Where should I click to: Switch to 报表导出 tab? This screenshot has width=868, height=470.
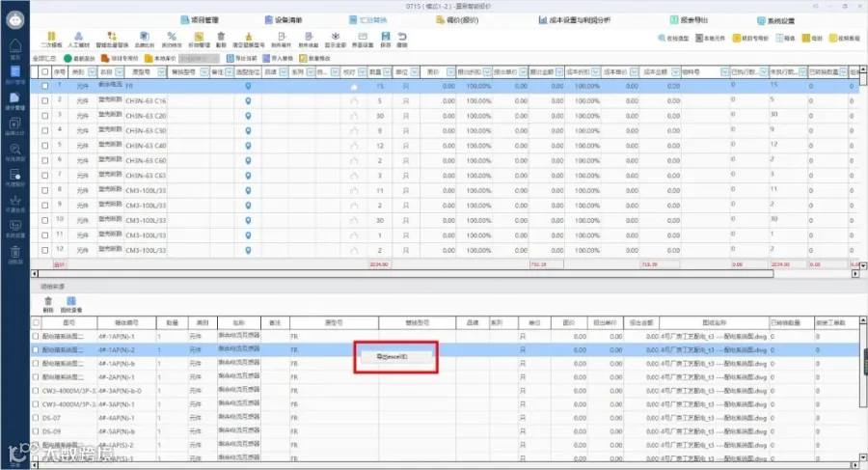tap(689, 20)
